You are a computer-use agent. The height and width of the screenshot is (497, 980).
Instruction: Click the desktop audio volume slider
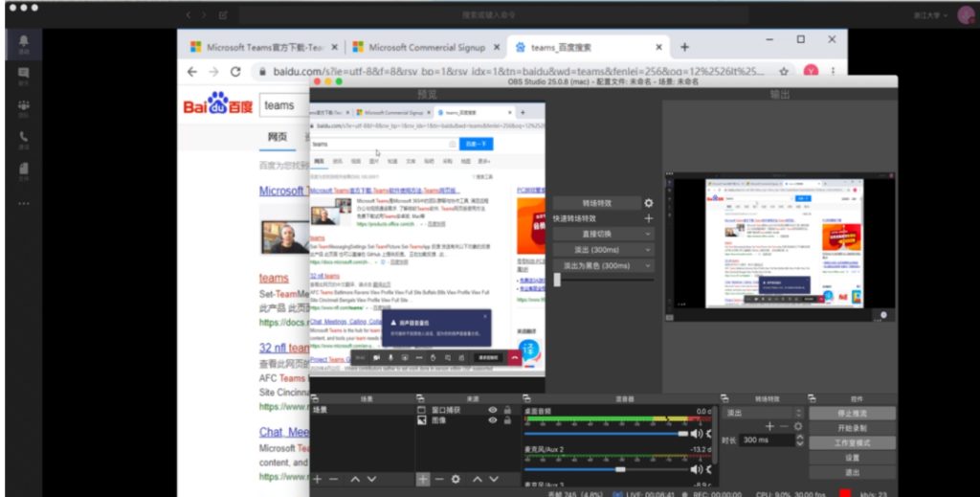point(606,433)
